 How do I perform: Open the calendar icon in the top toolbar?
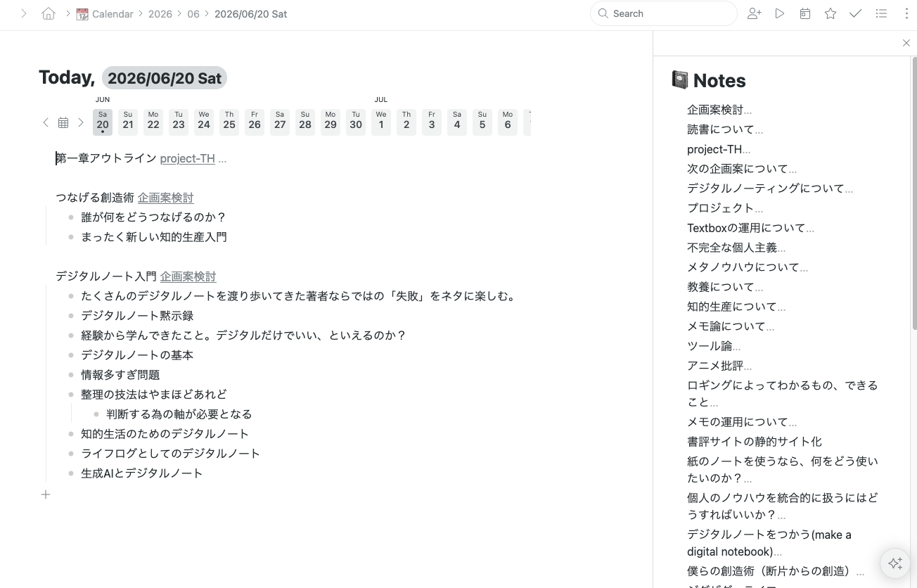805,13
